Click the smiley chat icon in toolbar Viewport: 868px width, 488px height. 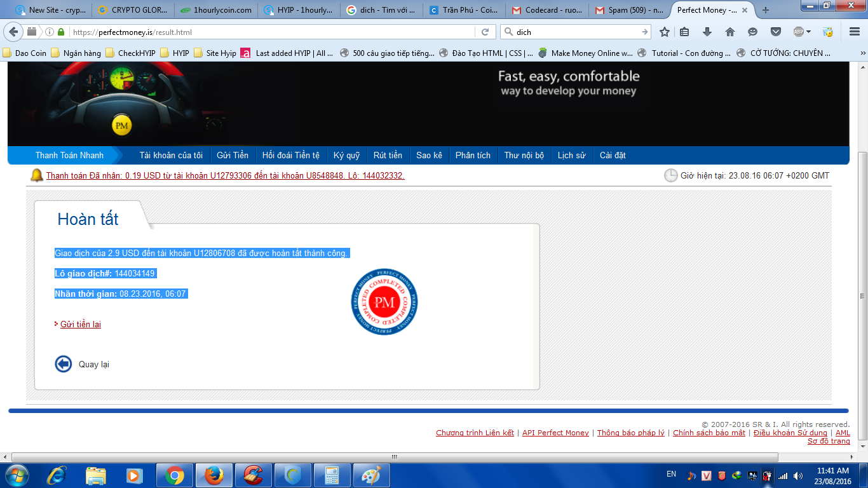pos(753,32)
